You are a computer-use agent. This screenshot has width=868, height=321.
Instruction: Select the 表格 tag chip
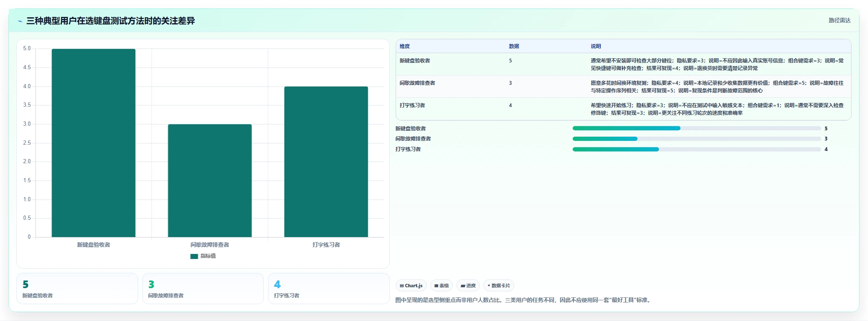click(x=442, y=286)
